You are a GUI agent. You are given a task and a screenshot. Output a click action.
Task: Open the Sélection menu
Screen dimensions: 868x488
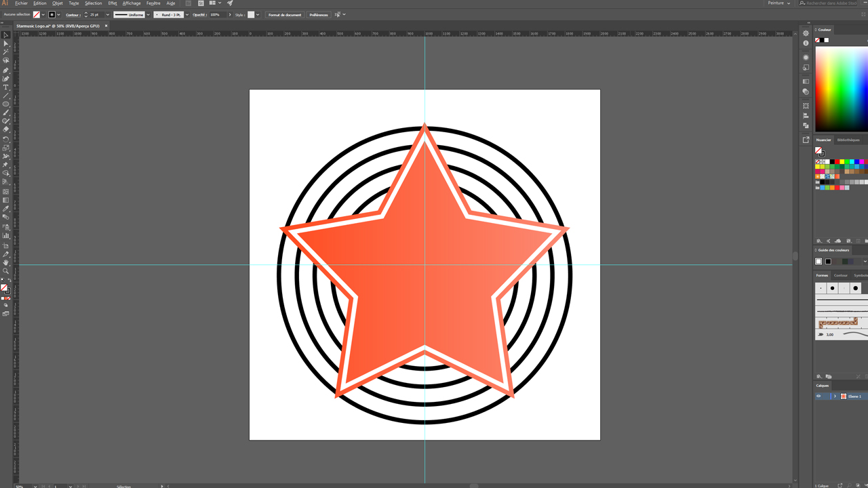point(93,3)
